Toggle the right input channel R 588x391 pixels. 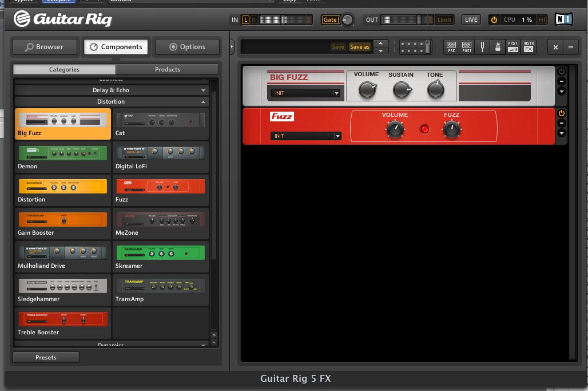tap(254, 20)
